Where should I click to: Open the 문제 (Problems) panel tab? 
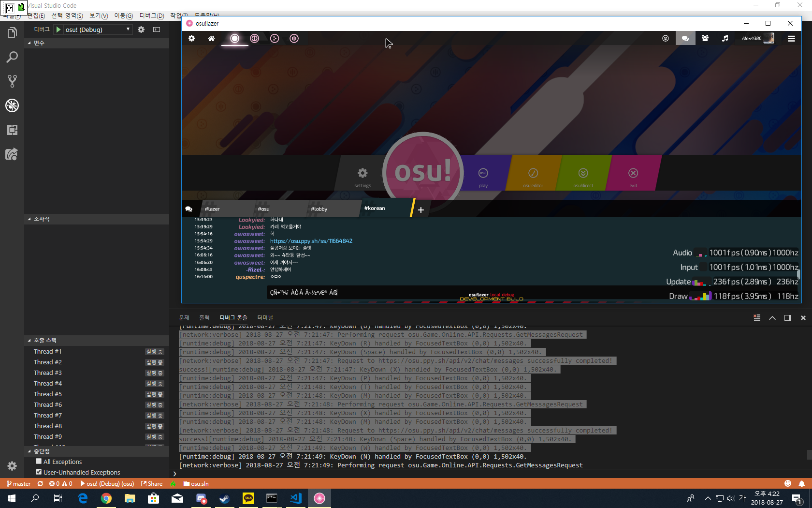184,318
